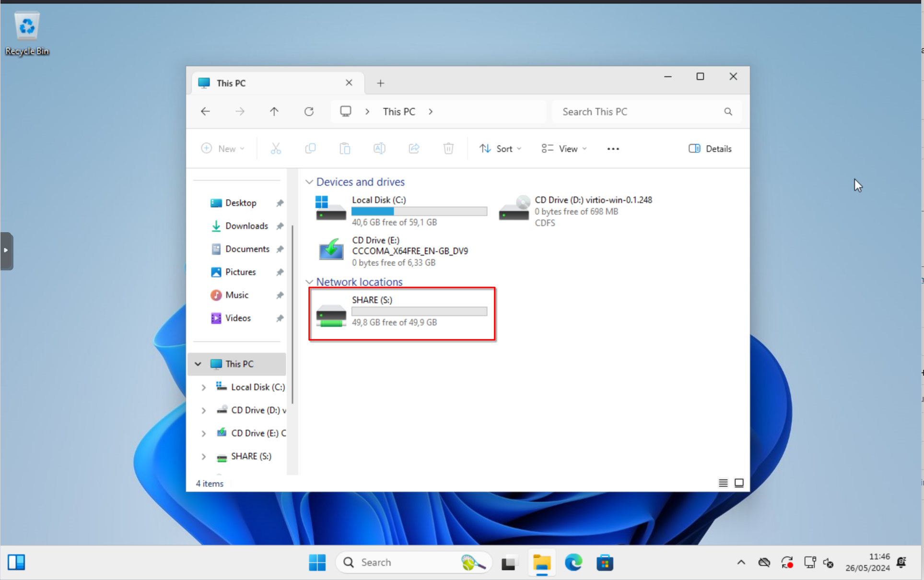Open Recycle Bin on the desktop

[27, 34]
